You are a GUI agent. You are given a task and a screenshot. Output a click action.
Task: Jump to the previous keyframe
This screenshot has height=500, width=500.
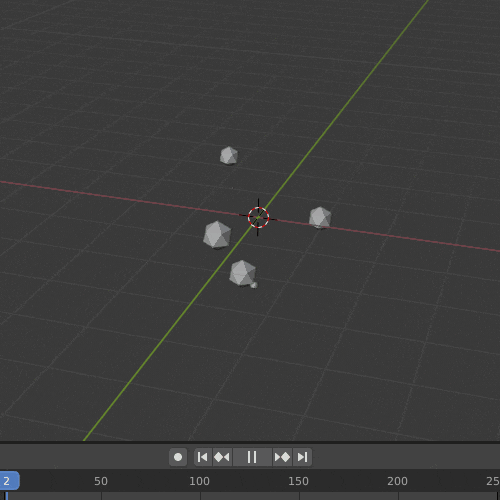222,457
